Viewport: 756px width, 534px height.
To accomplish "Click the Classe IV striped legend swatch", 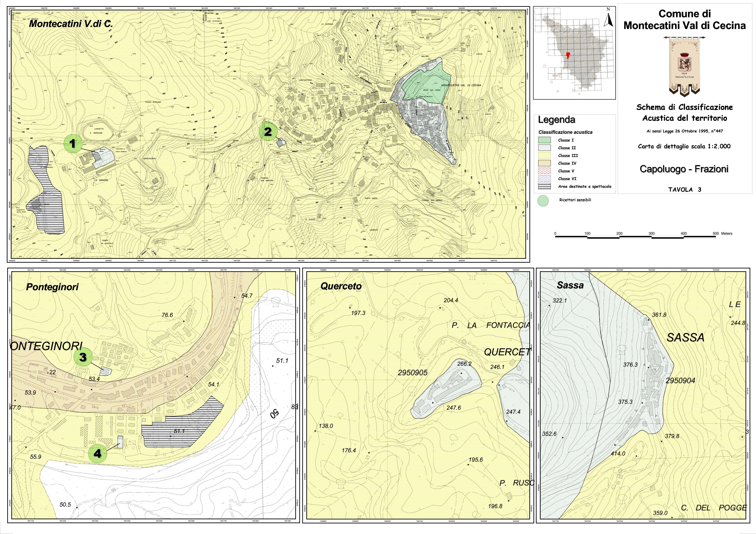I will (544, 163).
